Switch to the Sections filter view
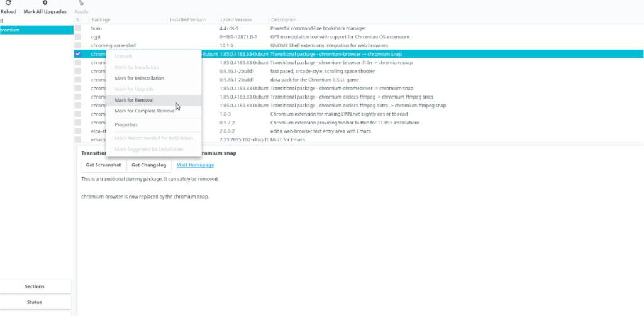The height and width of the screenshot is (316, 644). pyautogui.click(x=35, y=286)
